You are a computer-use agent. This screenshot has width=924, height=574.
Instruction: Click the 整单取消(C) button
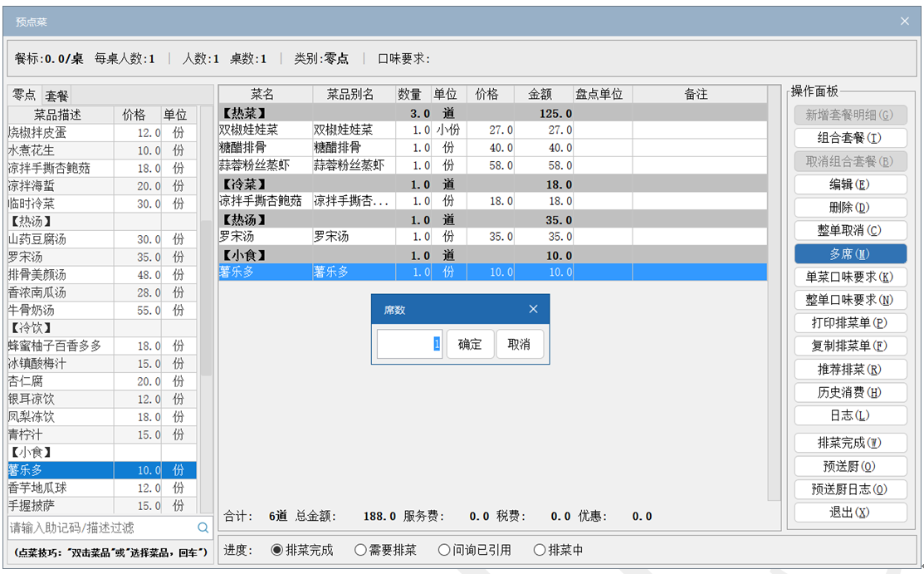coord(850,231)
